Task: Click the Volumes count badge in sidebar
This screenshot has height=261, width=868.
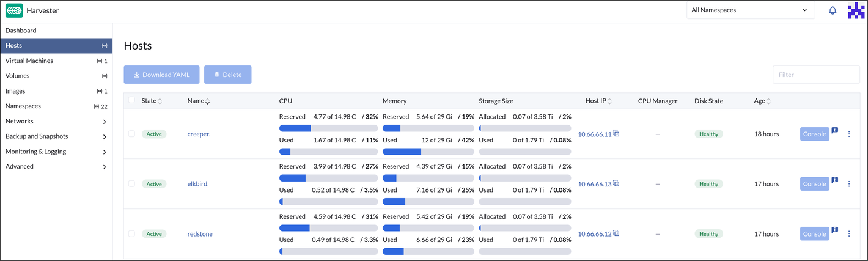Action: pos(105,76)
